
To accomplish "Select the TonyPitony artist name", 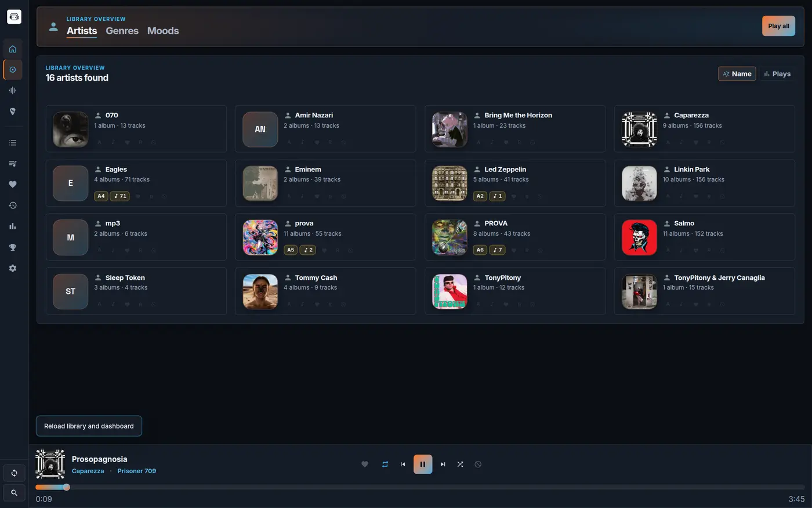I will coord(503,278).
